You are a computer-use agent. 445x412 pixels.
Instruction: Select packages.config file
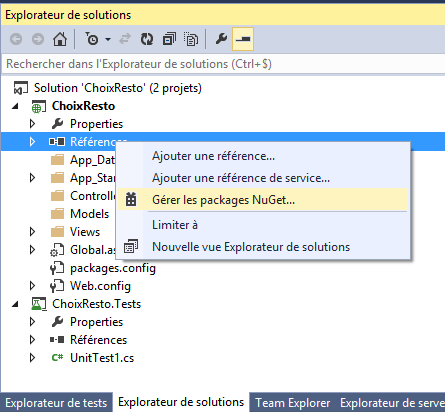point(113,268)
